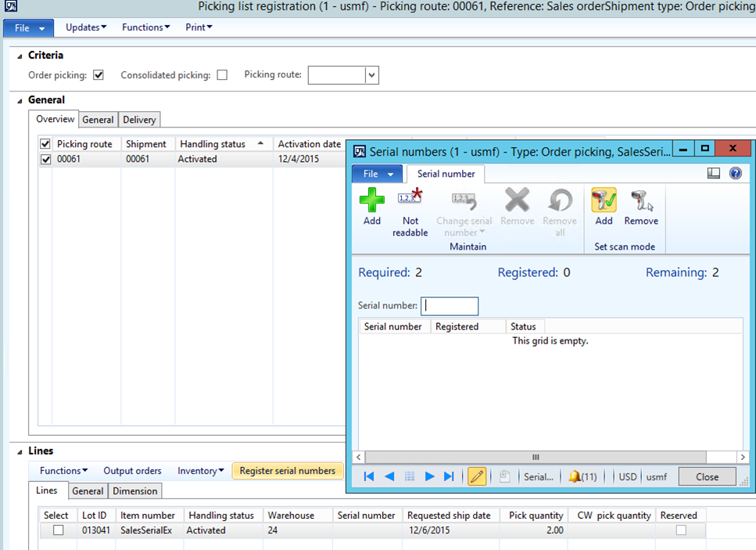Expand the Inventory dropdown menu in Lines
Screen dimensions: 756x550
(x=200, y=471)
